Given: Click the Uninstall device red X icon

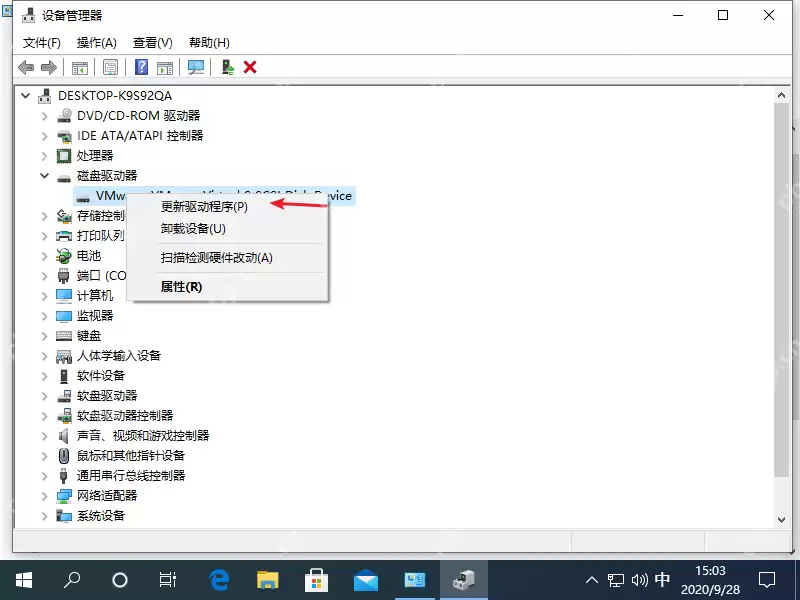Looking at the screenshot, I should [249, 67].
